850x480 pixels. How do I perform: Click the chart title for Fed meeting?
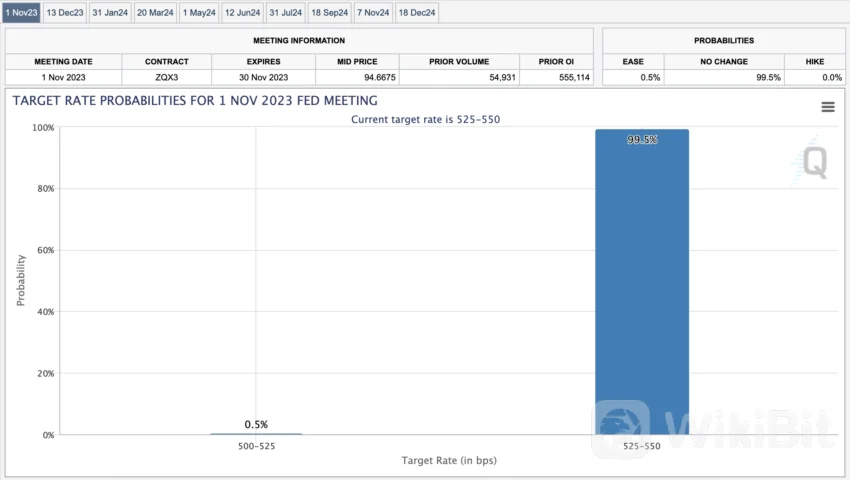[x=195, y=100]
